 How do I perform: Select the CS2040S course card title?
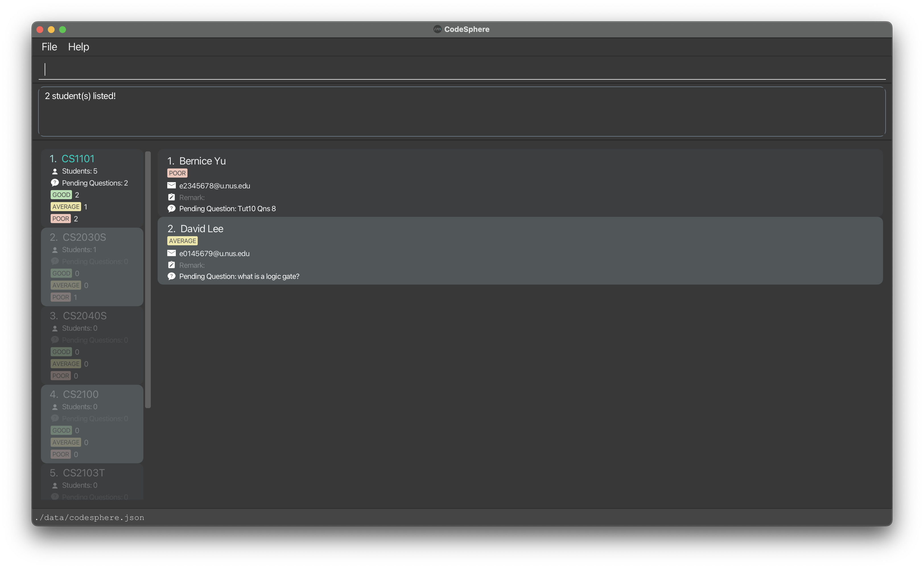pyautogui.click(x=85, y=316)
